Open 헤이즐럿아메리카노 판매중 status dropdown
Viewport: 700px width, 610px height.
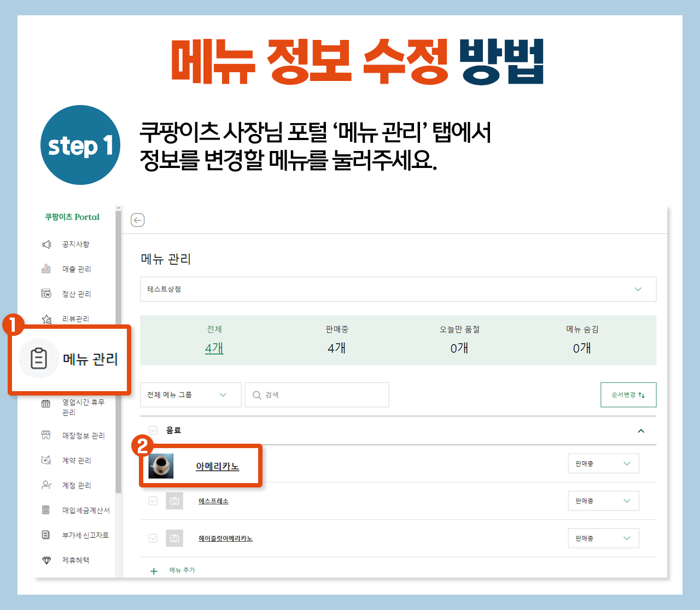[x=604, y=538]
